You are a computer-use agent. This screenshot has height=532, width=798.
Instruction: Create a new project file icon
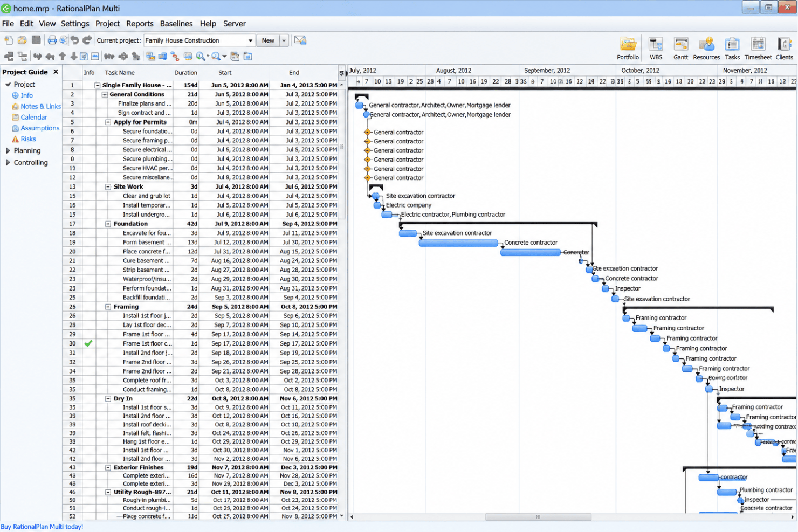click(9, 40)
